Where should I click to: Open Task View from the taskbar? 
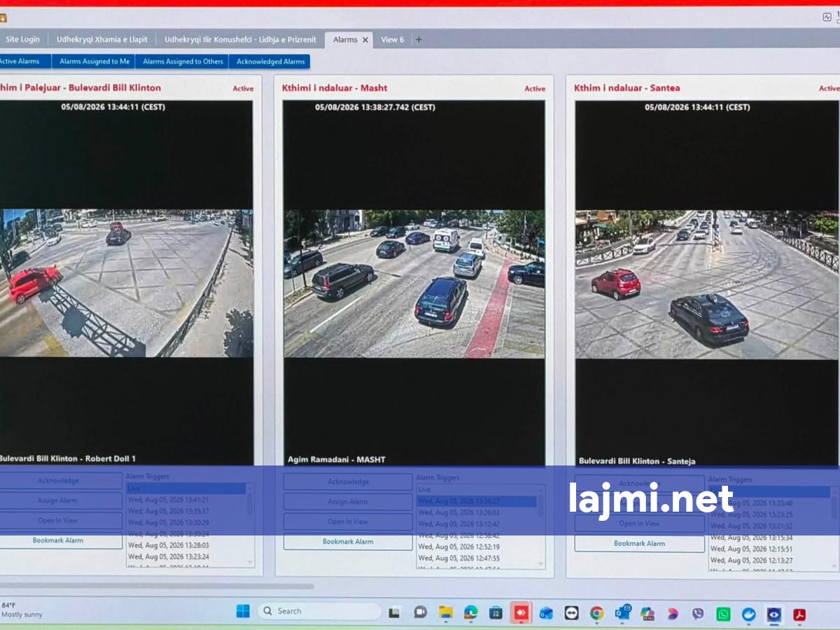click(x=394, y=612)
